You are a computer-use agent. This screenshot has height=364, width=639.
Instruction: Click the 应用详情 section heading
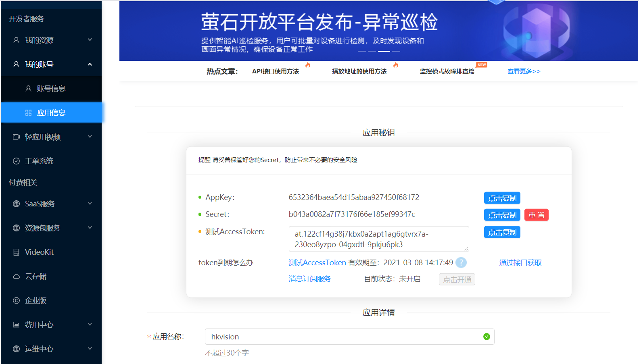(378, 312)
